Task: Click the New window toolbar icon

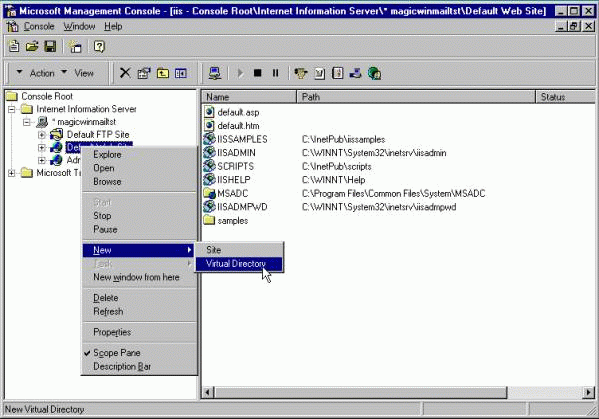Action: (75, 47)
